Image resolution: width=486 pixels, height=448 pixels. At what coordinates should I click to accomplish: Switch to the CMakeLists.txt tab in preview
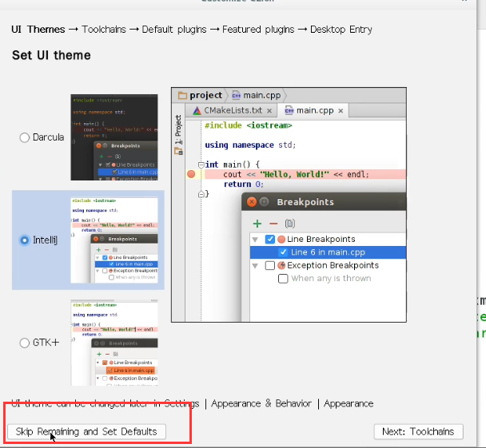click(233, 110)
